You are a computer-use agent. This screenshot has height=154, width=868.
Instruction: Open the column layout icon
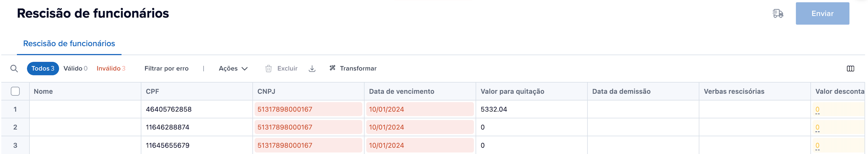tap(850, 69)
